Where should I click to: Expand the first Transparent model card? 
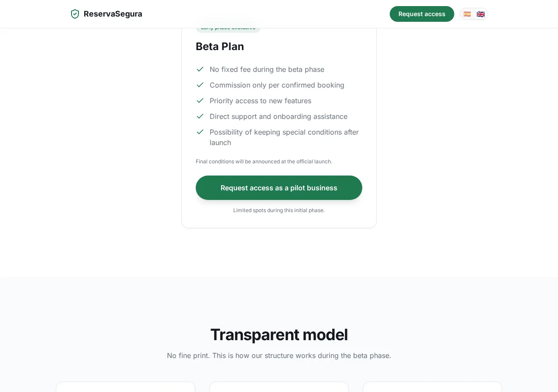click(x=126, y=388)
